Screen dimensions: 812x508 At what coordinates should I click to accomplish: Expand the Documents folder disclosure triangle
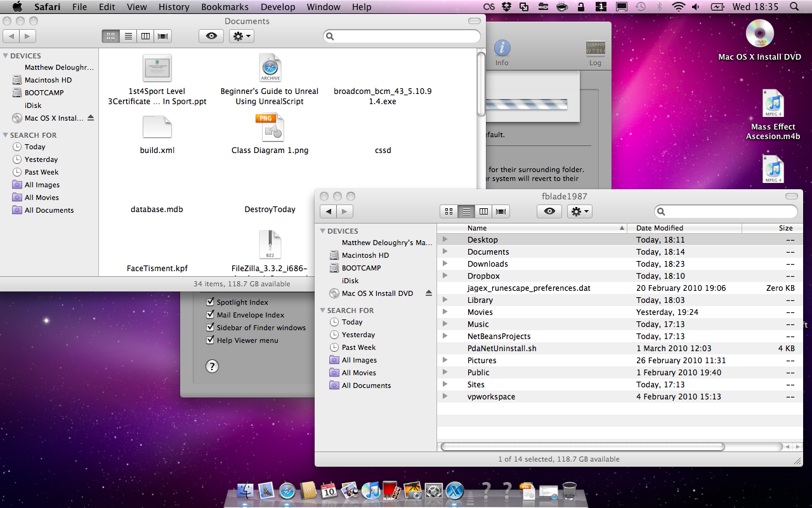[445, 252]
